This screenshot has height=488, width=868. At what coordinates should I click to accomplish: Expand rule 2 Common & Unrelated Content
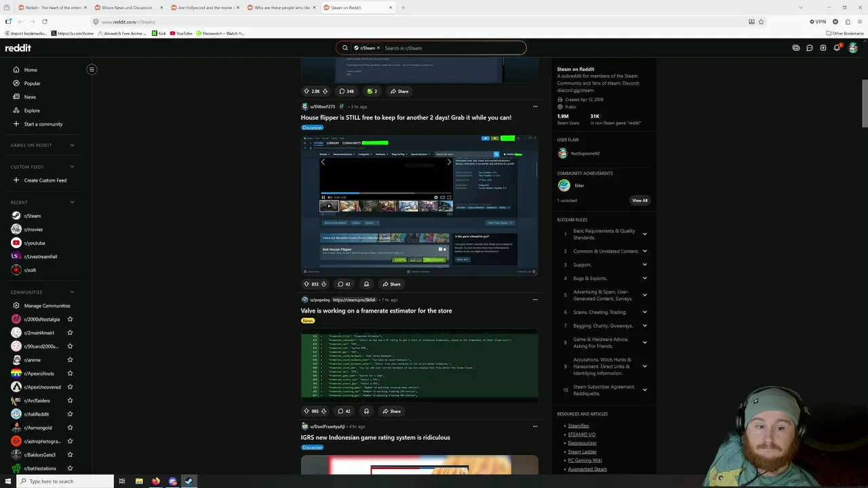[x=645, y=251]
